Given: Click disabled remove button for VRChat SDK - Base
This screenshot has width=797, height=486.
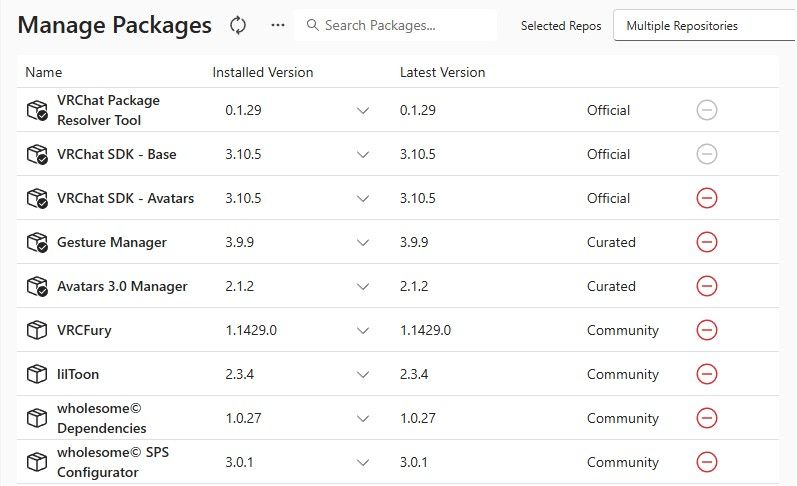Looking at the screenshot, I should point(707,154).
